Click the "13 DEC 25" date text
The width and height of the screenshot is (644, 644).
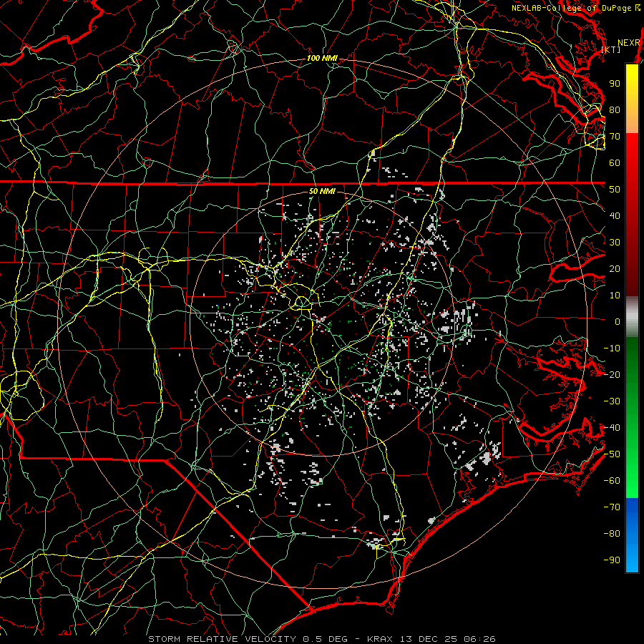click(x=429, y=639)
